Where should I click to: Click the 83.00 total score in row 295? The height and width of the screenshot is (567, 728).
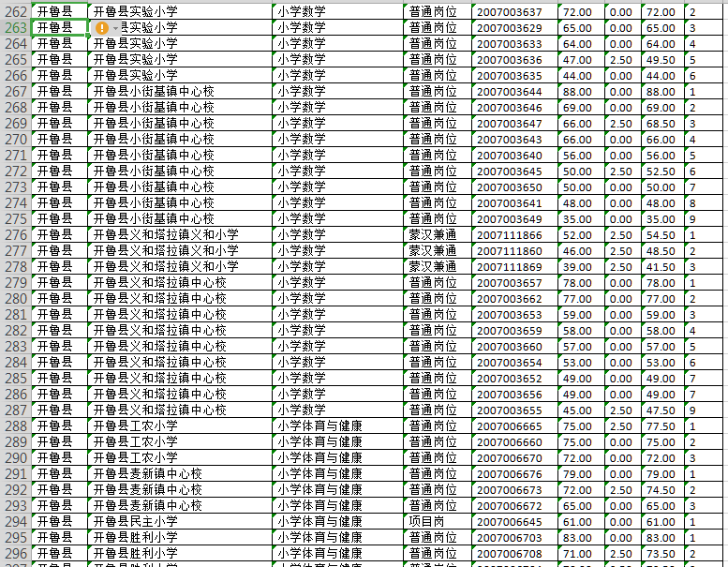point(662,538)
